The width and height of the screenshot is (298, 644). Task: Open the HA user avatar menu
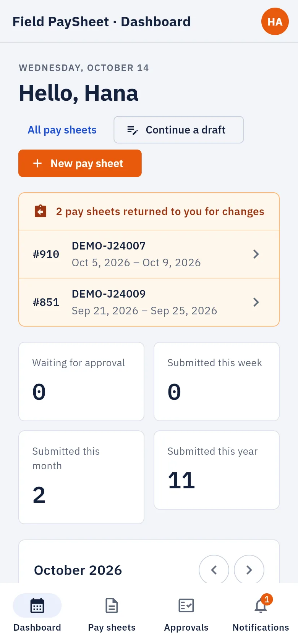coord(275,21)
